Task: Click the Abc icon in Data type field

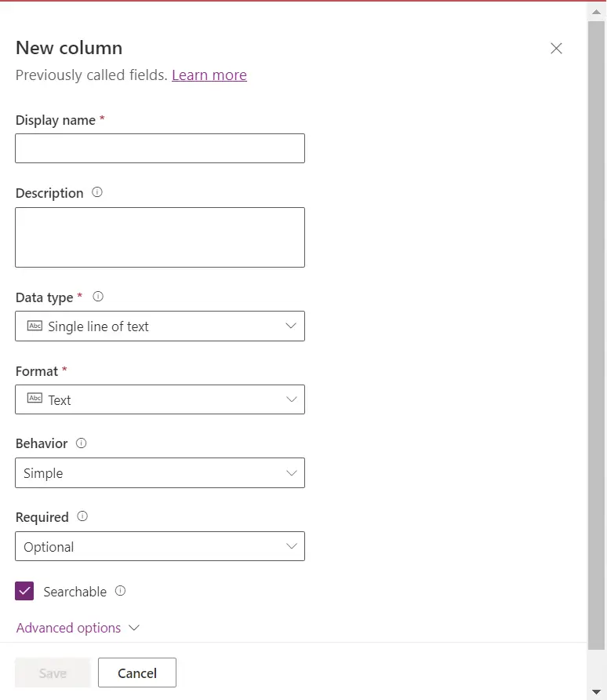Action: tap(35, 326)
